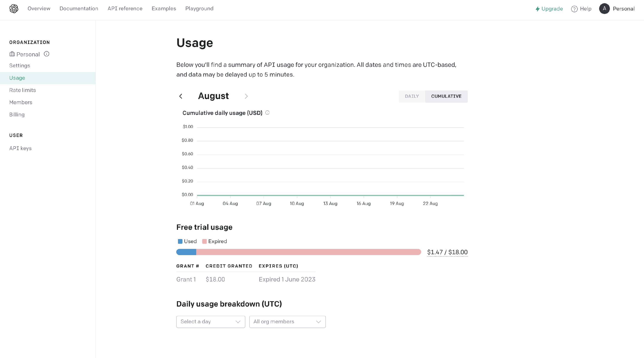
Task: Open Billing in the sidebar
Action: click(x=17, y=115)
